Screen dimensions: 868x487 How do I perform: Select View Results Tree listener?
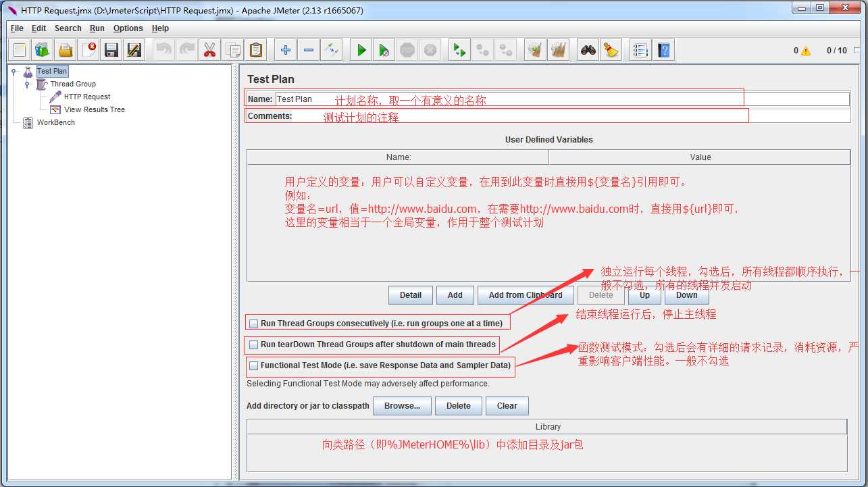pyautogui.click(x=95, y=109)
